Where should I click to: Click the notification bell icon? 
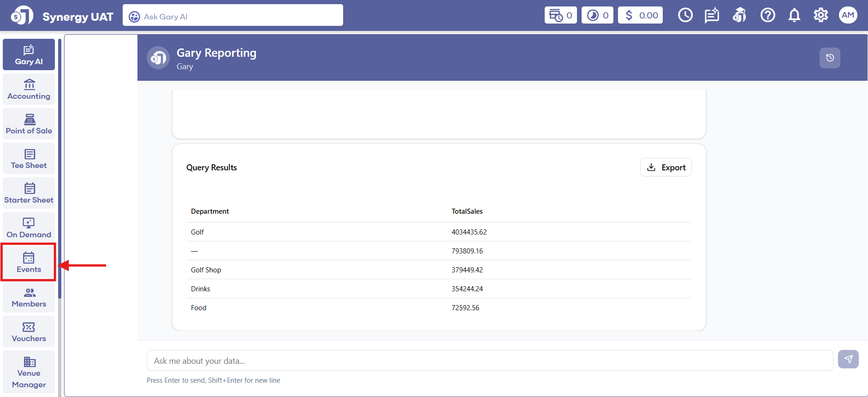pos(794,15)
